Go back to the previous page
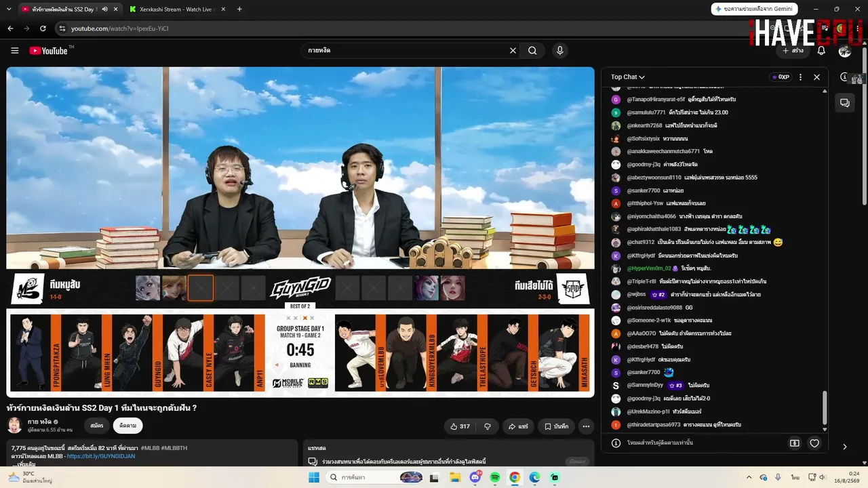This screenshot has width=868, height=488. (10, 28)
